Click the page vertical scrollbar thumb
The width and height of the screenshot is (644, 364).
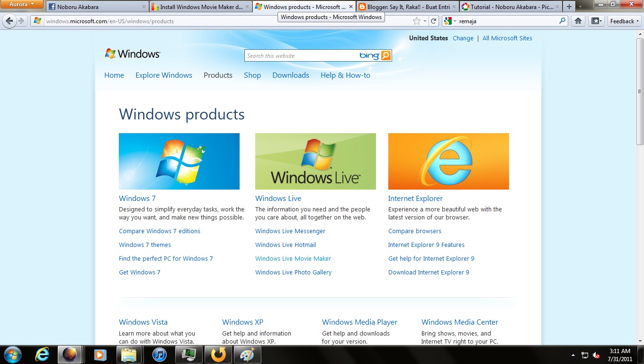(x=640, y=91)
